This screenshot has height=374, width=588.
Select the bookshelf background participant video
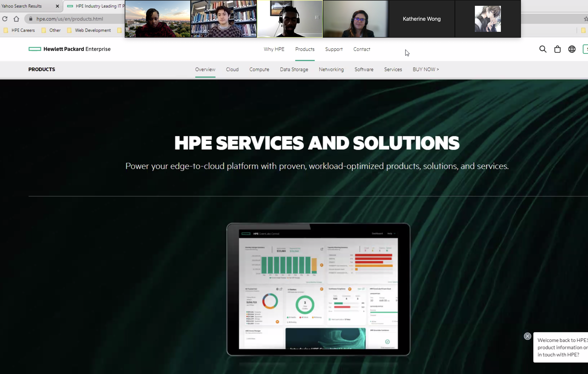(224, 19)
